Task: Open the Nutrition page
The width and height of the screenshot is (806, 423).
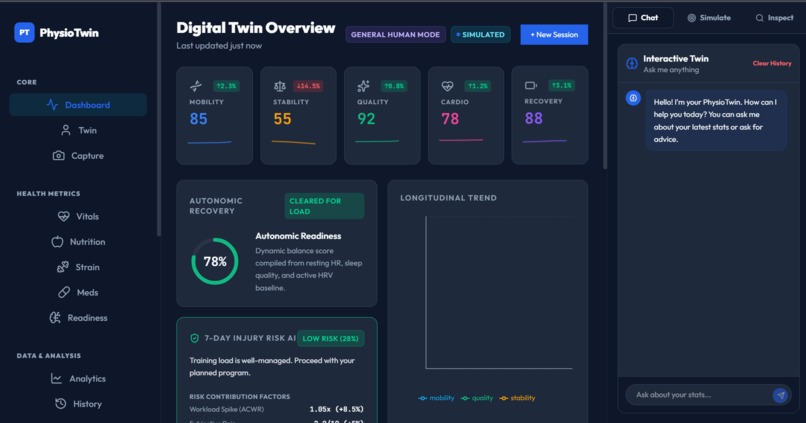Action: click(78, 242)
